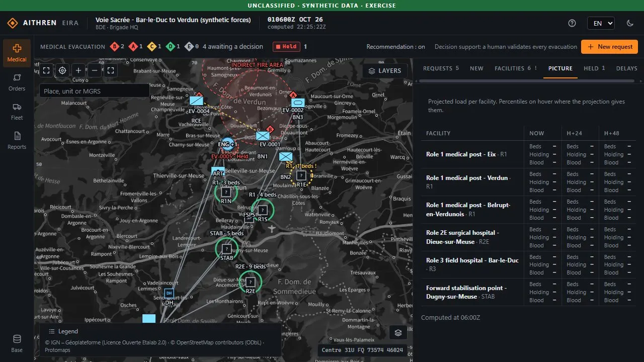This screenshot has width=644, height=362.
Task: Switch to the DELAYS tab
Action: [x=626, y=68]
